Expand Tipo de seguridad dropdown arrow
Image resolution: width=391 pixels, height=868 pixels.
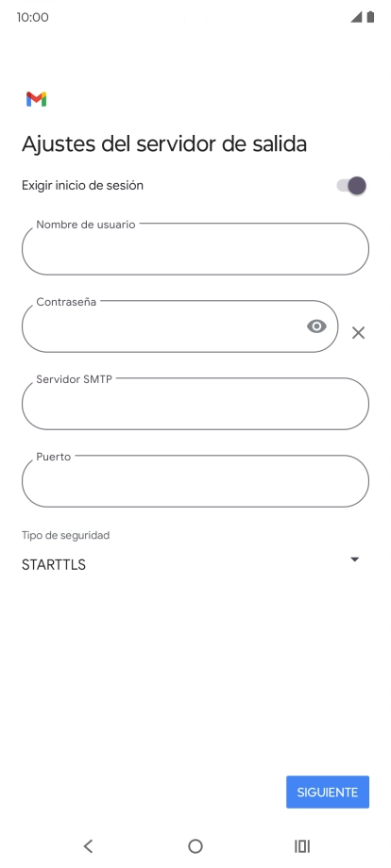tap(355, 559)
